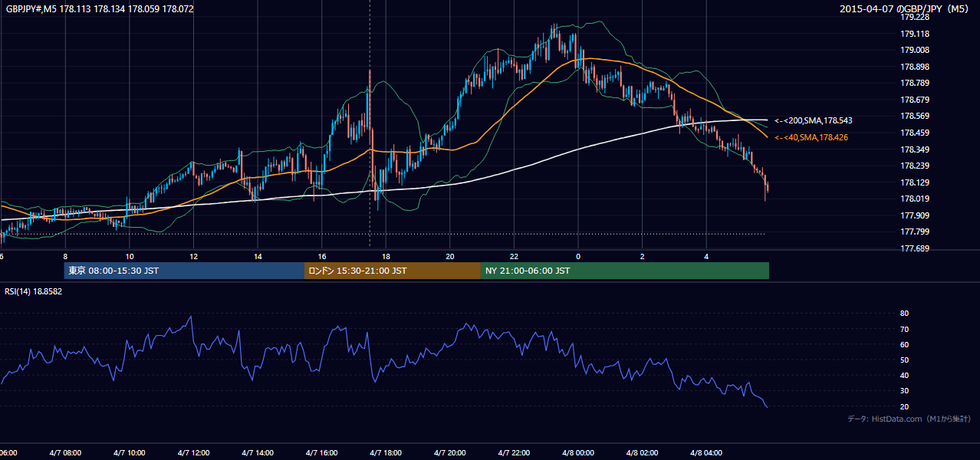This screenshot has height=460, width=980.
Task: Click the hour 22 label under the price chart
Action: tap(514, 256)
